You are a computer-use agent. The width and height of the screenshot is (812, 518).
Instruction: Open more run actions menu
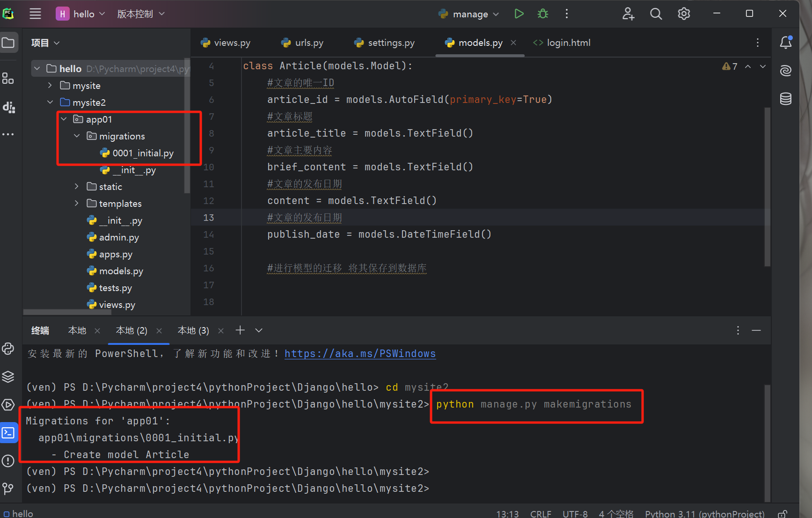click(x=567, y=14)
